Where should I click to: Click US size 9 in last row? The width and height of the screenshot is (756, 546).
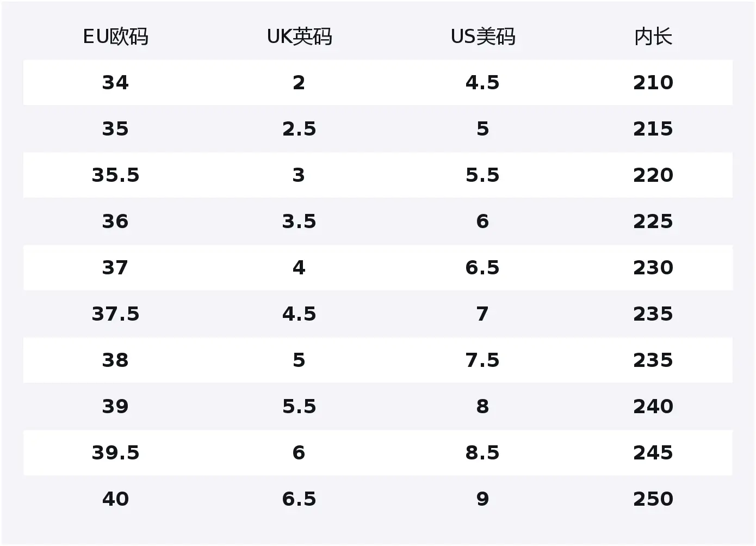tap(482, 499)
